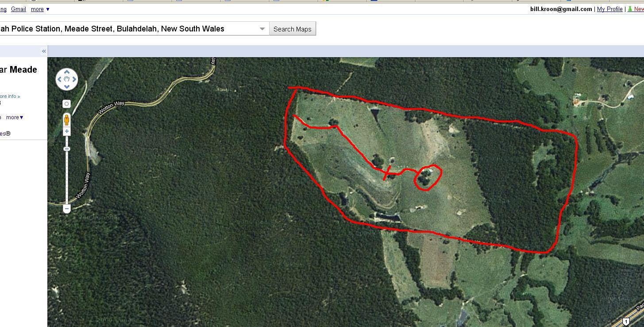Screen dimensions: 644x327
Task: Click the Route 1 highway shield
Action: (626, 322)
